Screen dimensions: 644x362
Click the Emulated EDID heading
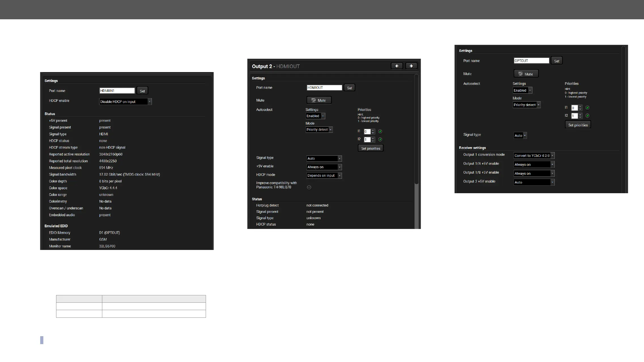coord(56,226)
